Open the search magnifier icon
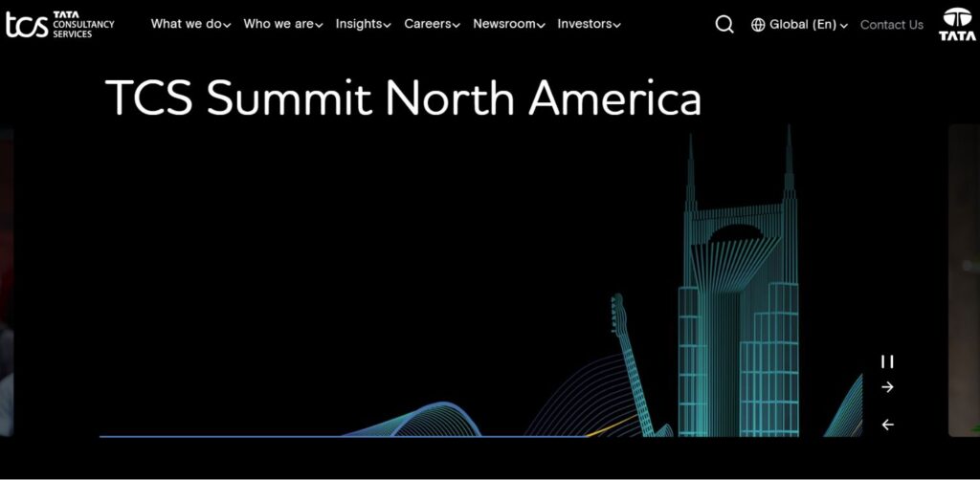This screenshot has height=501, width=980. (x=724, y=25)
